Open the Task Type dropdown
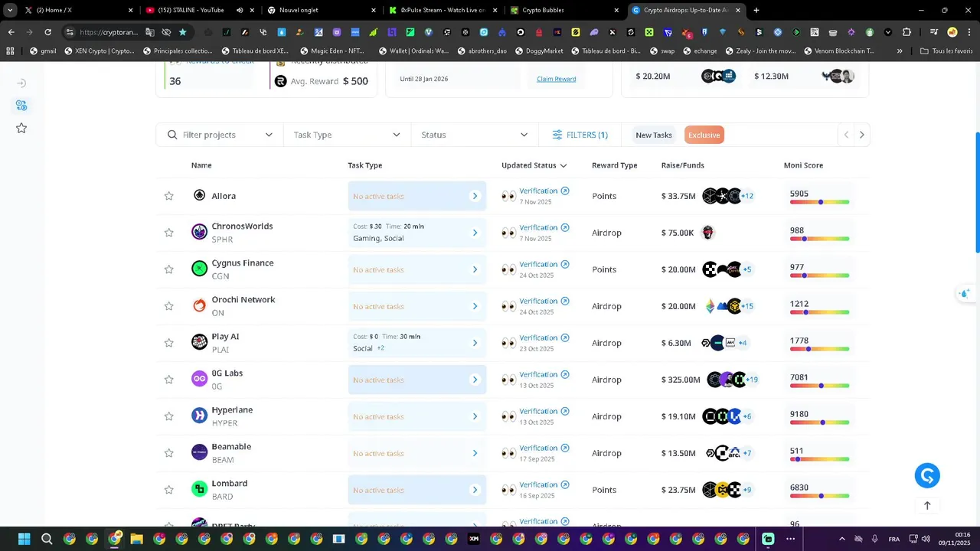 (347, 135)
